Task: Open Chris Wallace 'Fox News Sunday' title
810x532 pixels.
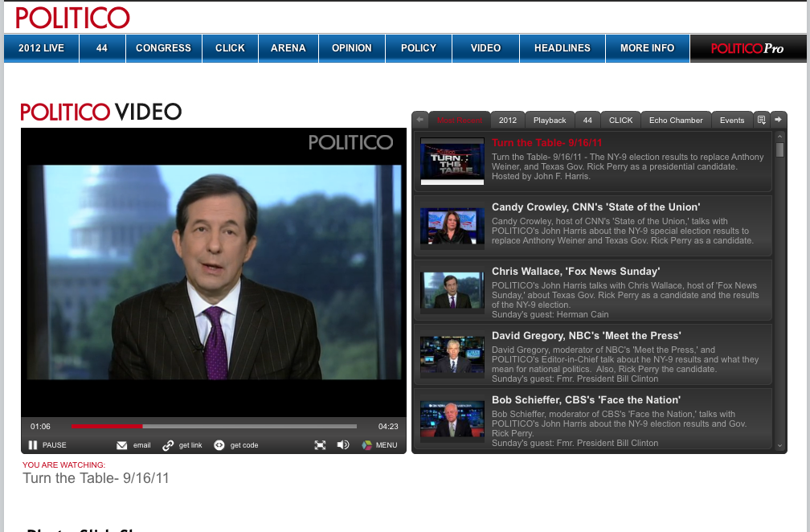Action: tap(575, 271)
